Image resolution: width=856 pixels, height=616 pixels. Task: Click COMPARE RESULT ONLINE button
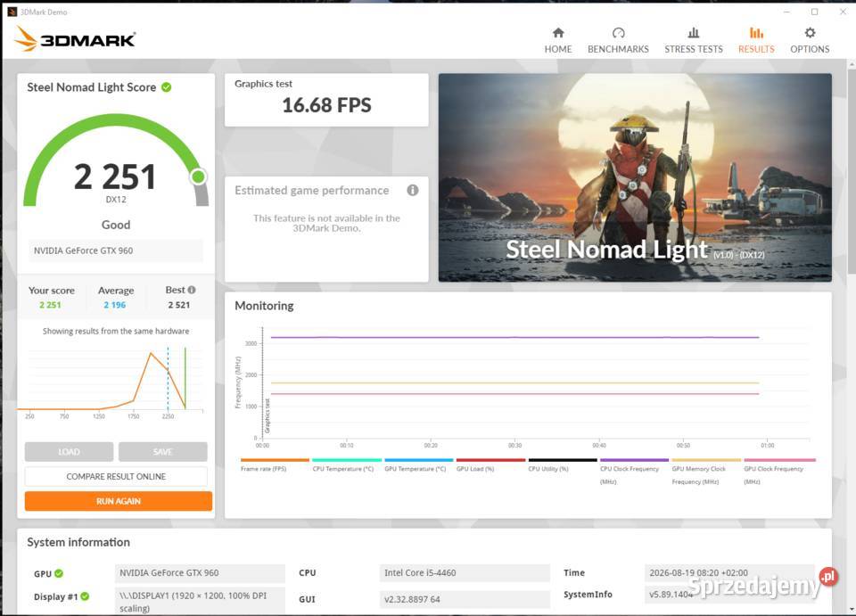(x=116, y=476)
